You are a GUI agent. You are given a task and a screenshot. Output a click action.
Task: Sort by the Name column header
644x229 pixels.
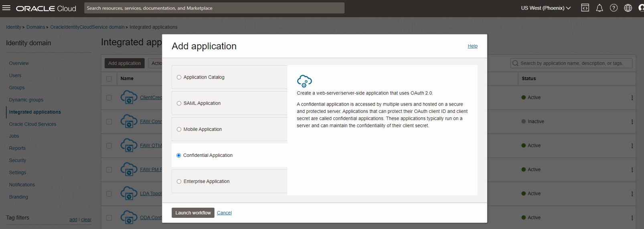pyautogui.click(x=127, y=78)
